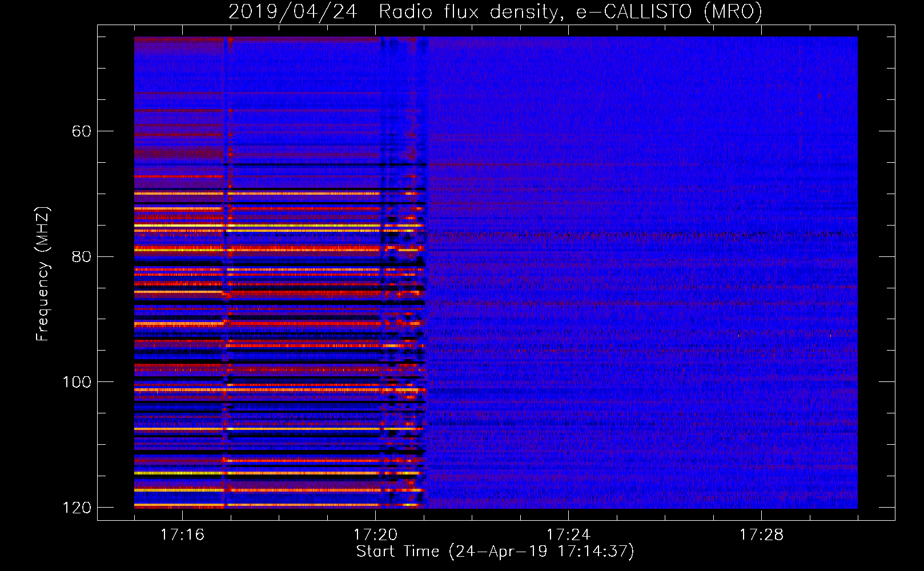Click the 'Start Time' x-axis label
Screen dimensions: 924x571
coord(495,552)
